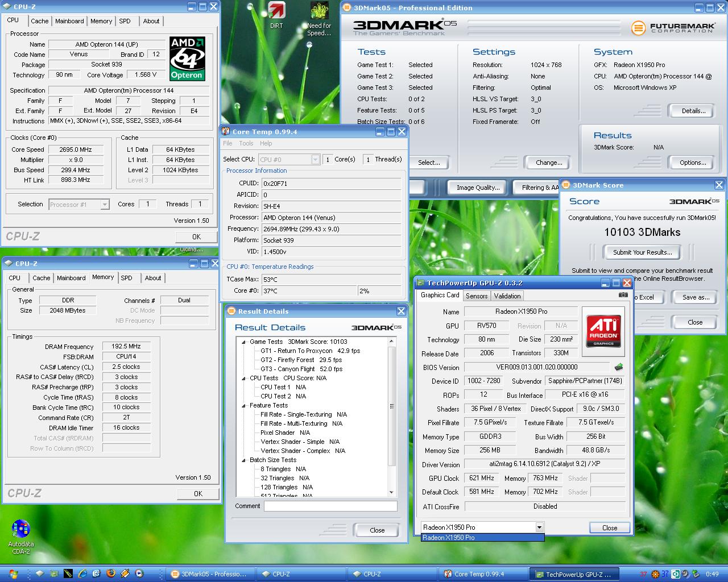Image resolution: width=728 pixels, height=582 pixels.
Task: Open the Select CPU dropdown in Core Temp
Action: tap(289, 160)
